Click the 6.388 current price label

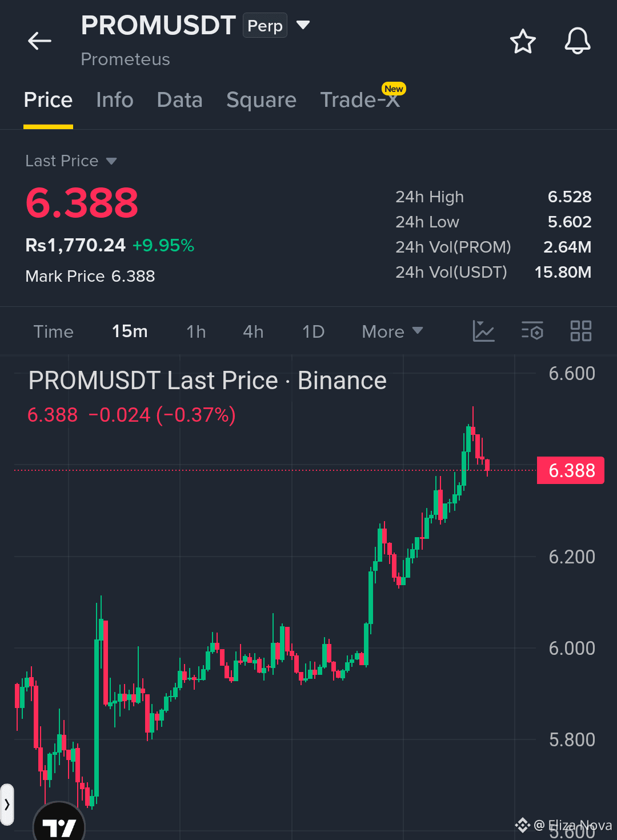pyautogui.click(x=571, y=470)
